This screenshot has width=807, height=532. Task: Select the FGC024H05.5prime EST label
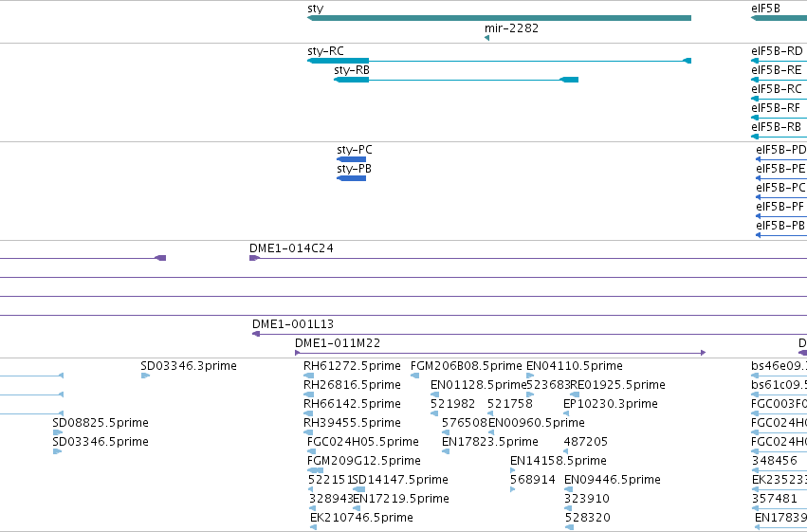(363, 443)
